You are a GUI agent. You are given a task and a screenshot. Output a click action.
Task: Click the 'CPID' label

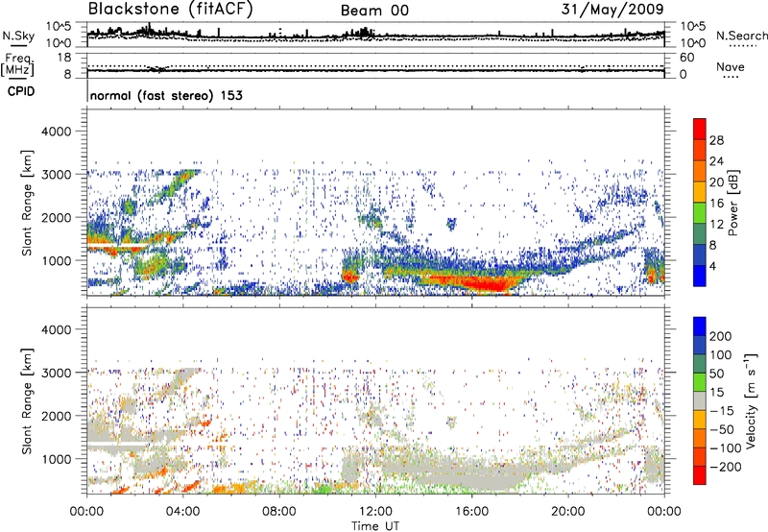pos(21,91)
